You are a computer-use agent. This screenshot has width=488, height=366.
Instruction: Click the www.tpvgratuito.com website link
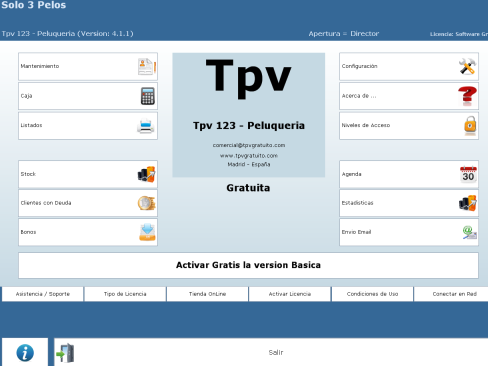[249, 156]
